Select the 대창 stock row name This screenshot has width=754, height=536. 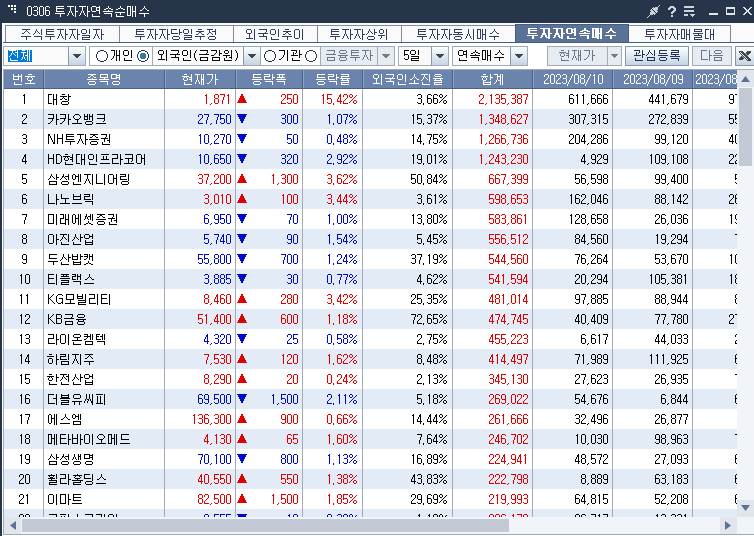(x=59, y=99)
